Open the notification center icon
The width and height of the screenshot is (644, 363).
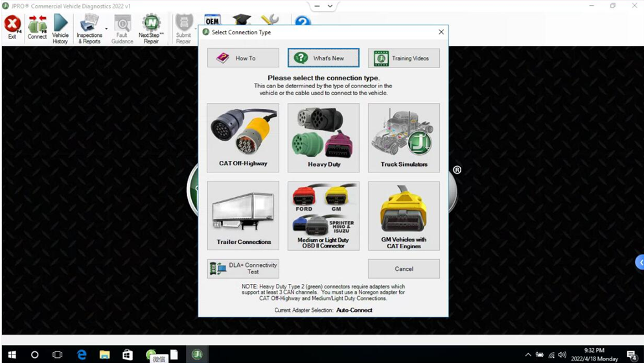coord(632,355)
